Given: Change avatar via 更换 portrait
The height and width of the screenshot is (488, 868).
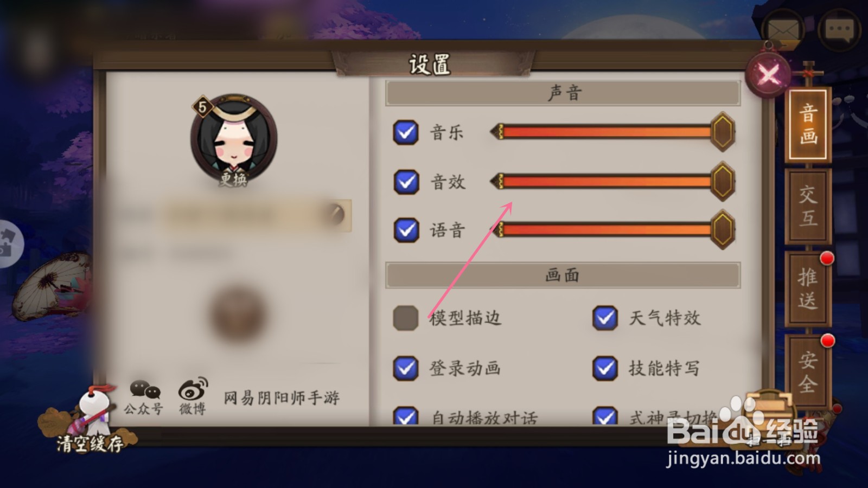Looking at the screenshot, I should (x=234, y=140).
